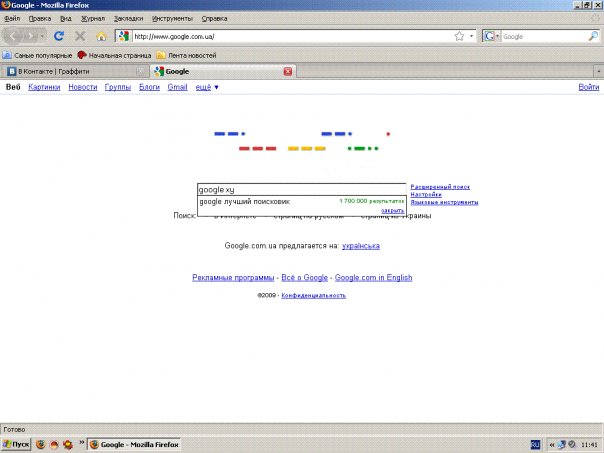Open the Firefox icon in quick launch
This screenshot has height=453, width=604.
[x=41, y=445]
